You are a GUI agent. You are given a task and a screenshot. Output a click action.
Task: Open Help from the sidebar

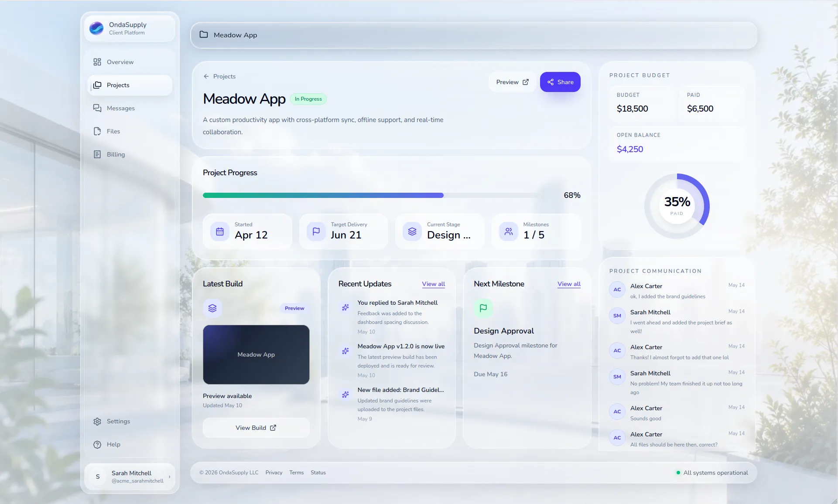click(x=130, y=444)
